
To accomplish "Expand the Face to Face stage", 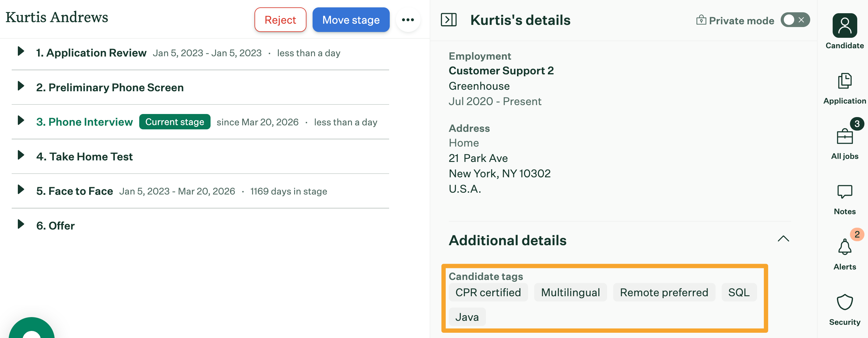I will pos(21,190).
